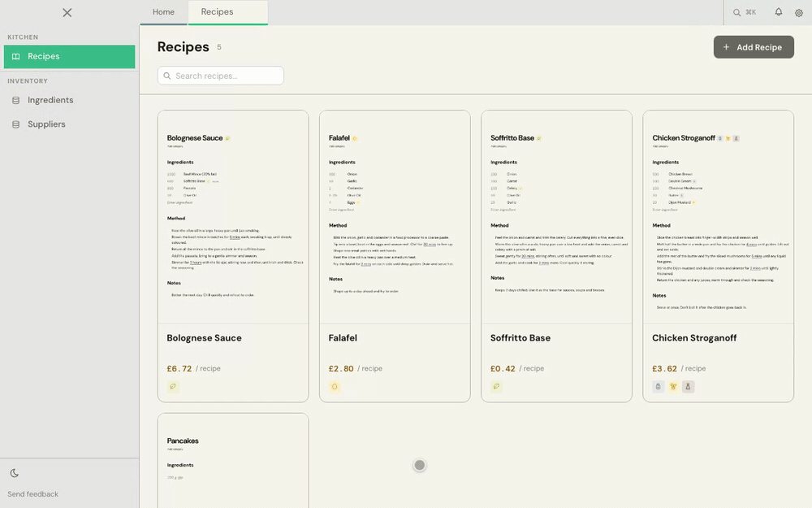Close the sidebar with the X icon
This screenshot has height=508, width=812.
67,12
